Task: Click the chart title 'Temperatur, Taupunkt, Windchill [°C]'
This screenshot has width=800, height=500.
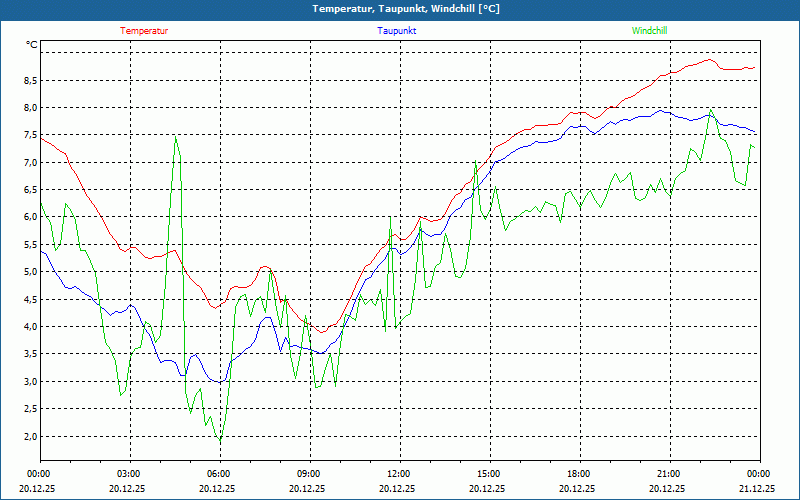Action: (x=406, y=9)
